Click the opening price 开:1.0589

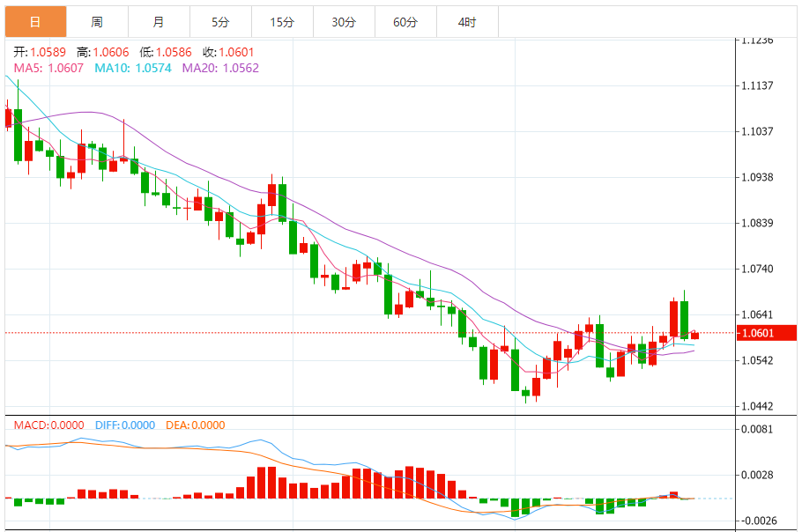click(x=40, y=52)
